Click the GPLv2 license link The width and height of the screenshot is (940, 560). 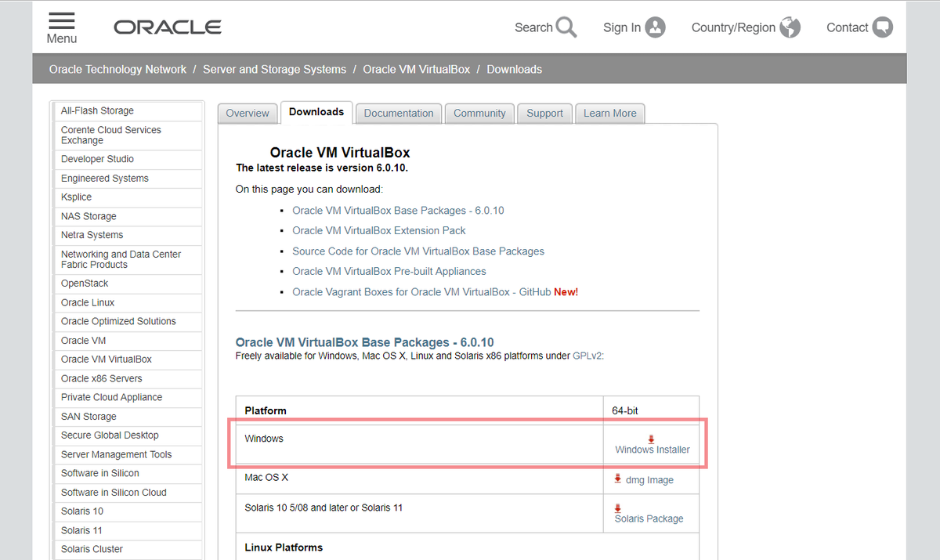587,356
